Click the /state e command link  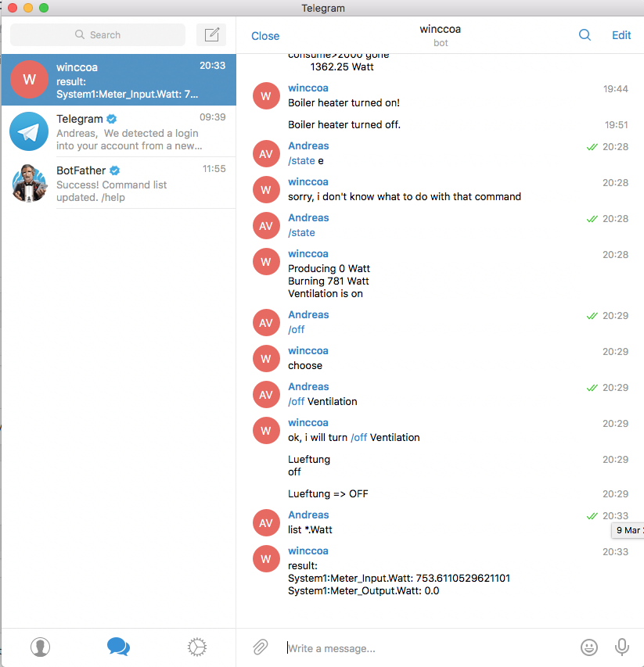click(301, 161)
